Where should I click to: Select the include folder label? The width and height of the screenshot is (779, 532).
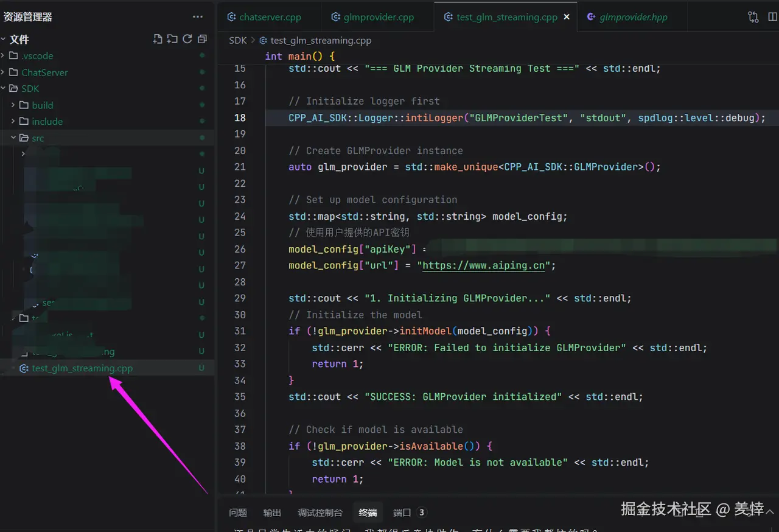(47, 121)
